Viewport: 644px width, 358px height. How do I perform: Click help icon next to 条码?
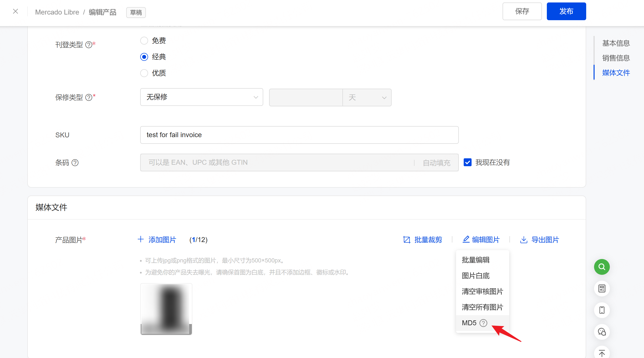click(75, 163)
